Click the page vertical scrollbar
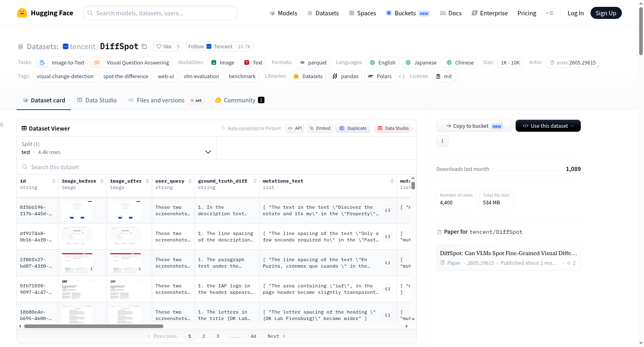 tap(641, 31)
